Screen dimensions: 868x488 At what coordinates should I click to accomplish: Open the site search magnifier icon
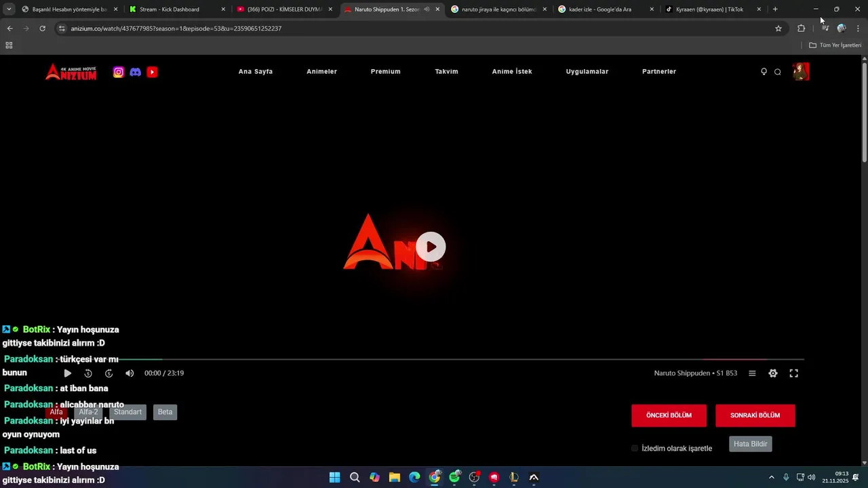[x=778, y=72]
